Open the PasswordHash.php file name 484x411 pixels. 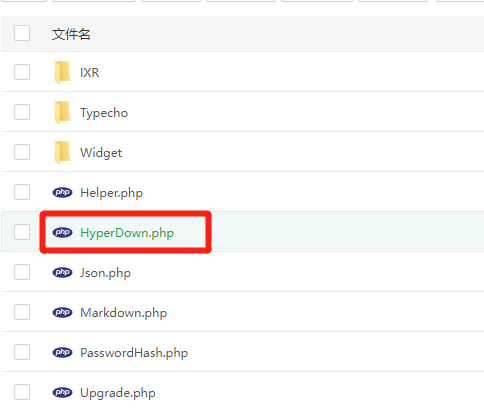click(x=134, y=353)
